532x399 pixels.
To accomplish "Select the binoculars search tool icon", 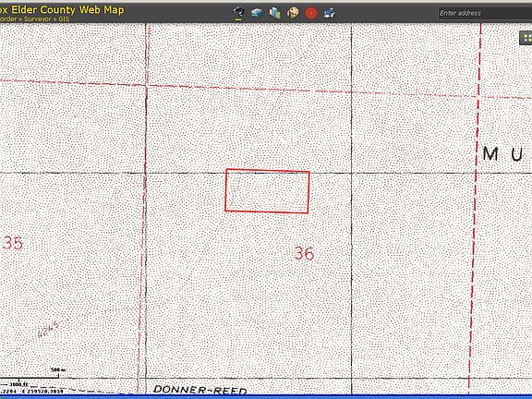I will 238,13.
